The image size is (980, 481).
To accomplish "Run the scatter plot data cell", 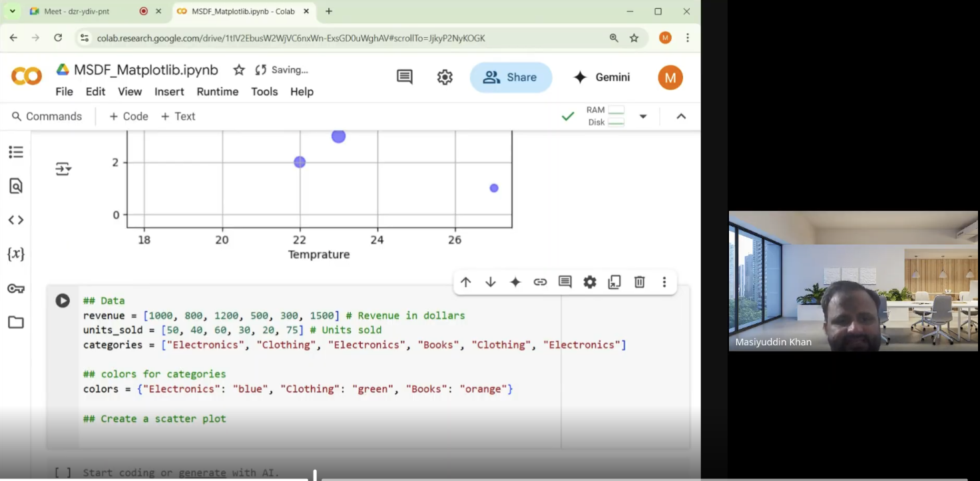I will pos(63,301).
